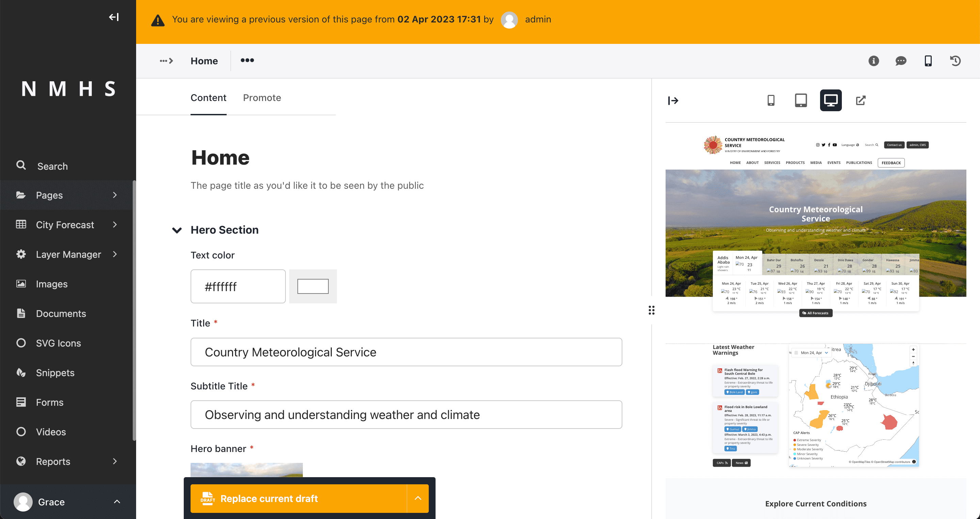Viewport: 980px width, 519px height.
Task: Collapse the Hero Section panel
Action: click(177, 230)
